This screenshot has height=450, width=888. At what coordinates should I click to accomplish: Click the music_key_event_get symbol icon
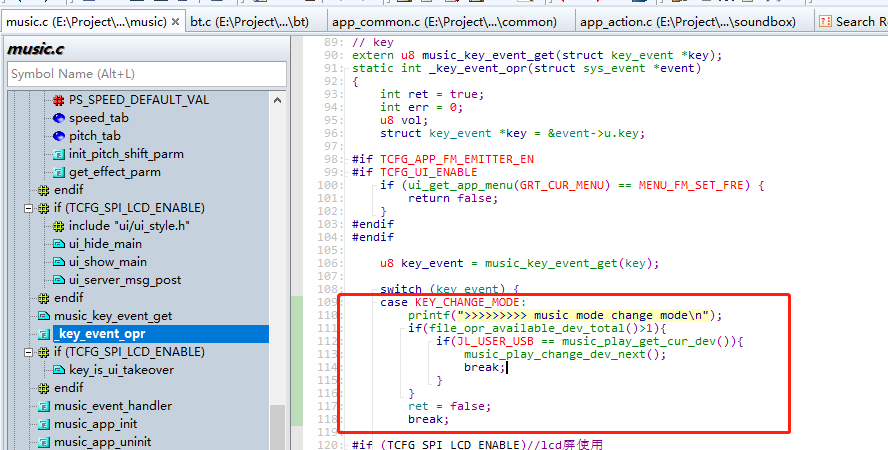pos(44,316)
